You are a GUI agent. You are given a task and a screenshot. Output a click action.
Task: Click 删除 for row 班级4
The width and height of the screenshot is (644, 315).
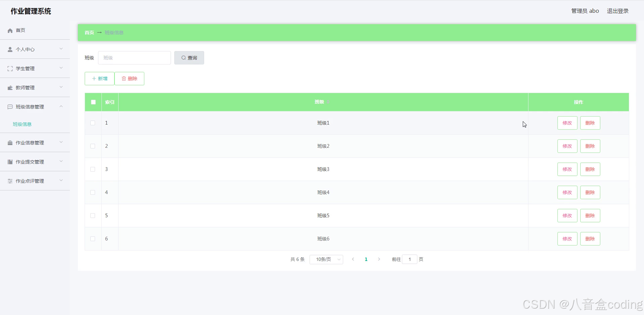[x=590, y=192]
